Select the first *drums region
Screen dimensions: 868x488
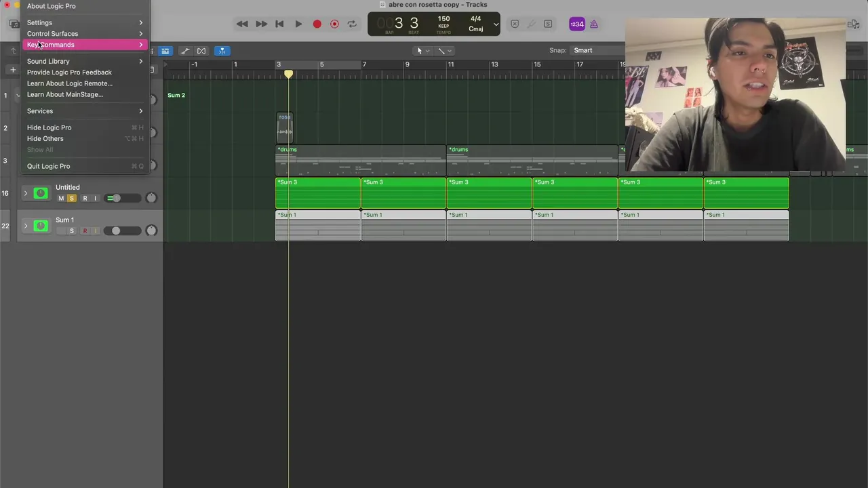pyautogui.click(x=360, y=161)
